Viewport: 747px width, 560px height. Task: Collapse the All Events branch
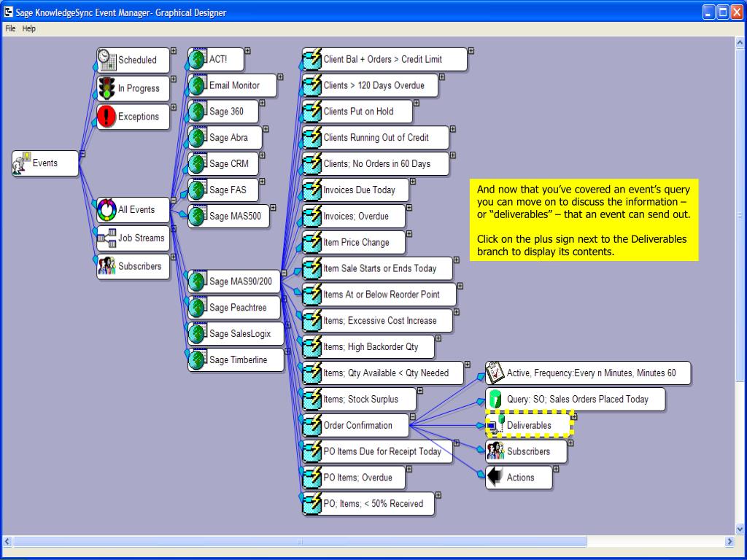pos(174,201)
